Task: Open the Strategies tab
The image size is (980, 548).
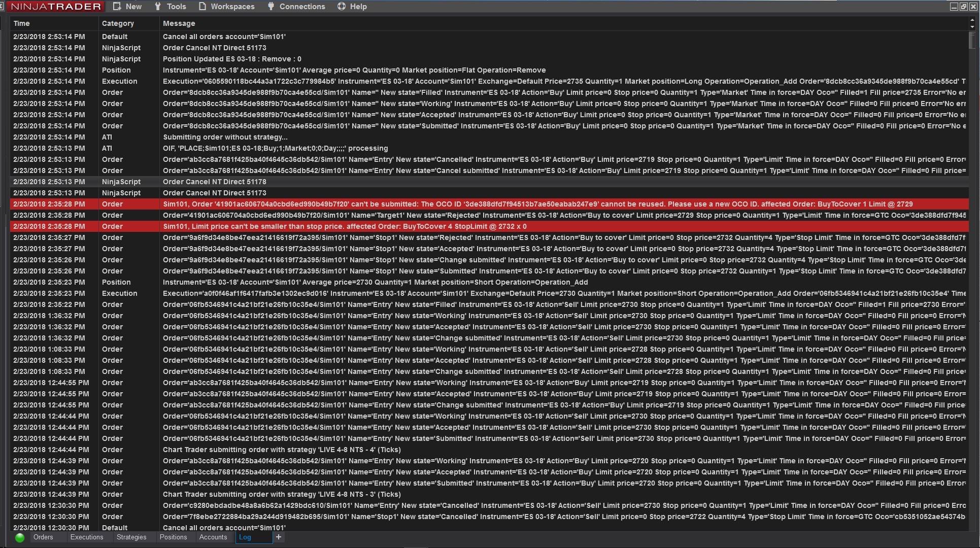Action: point(131,537)
